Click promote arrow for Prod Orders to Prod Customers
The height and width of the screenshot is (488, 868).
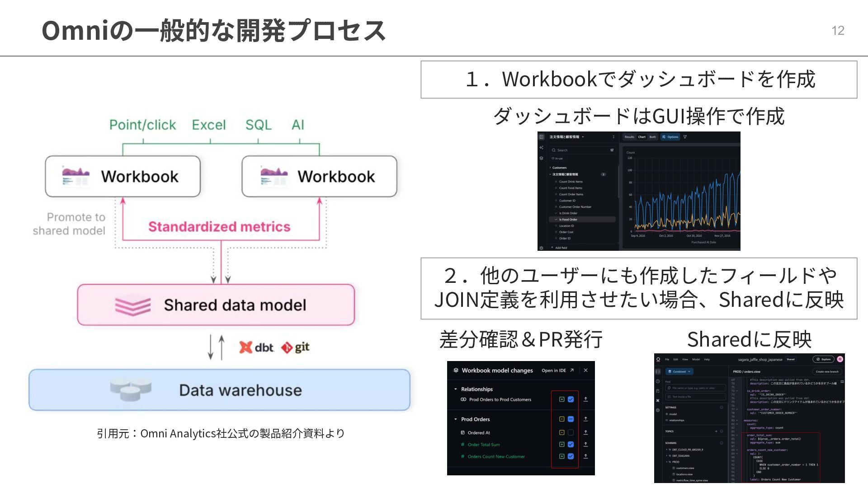pyautogui.click(x=585, y=399)
